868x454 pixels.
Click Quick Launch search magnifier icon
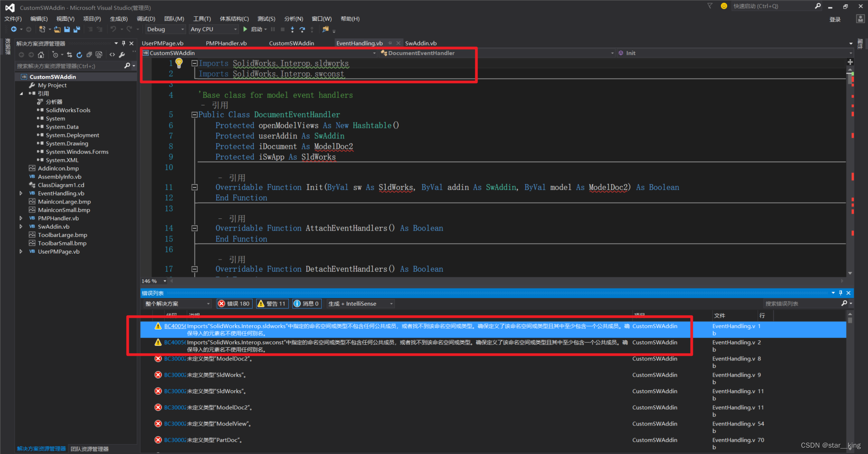point(818,6)
